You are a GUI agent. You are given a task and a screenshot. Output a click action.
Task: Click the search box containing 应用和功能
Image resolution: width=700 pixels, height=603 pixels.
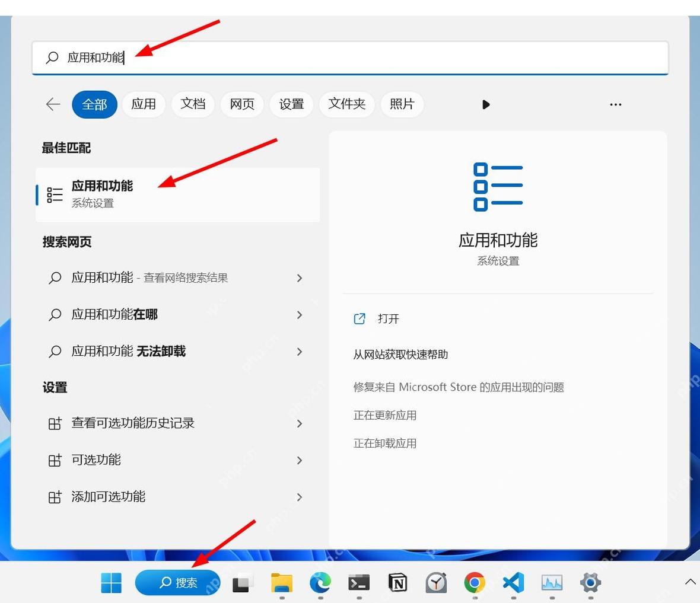[350, 58]
